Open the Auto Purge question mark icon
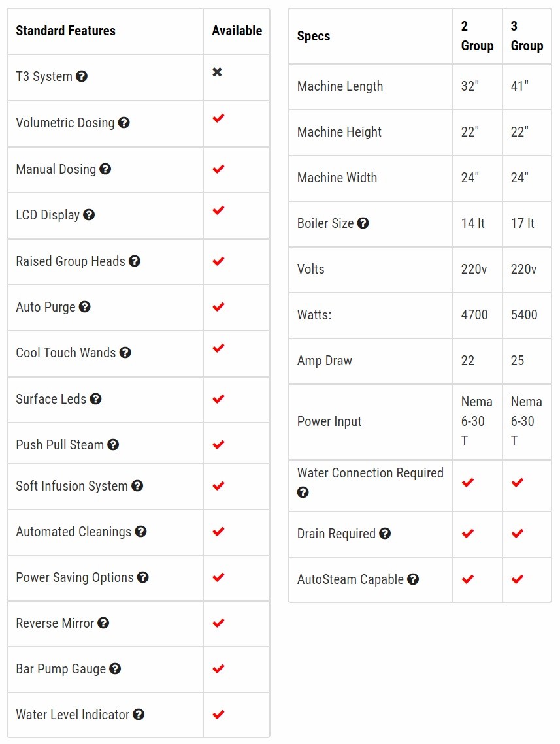 pyautogui.click(x=84, y=307)
